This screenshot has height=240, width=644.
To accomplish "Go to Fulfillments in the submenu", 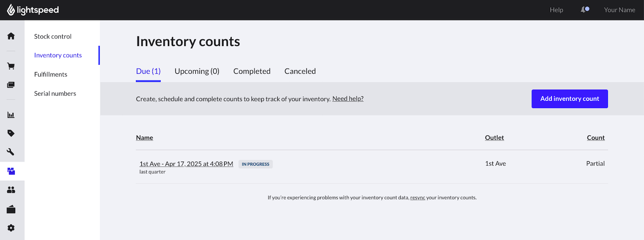I will [x=51, y=74].
